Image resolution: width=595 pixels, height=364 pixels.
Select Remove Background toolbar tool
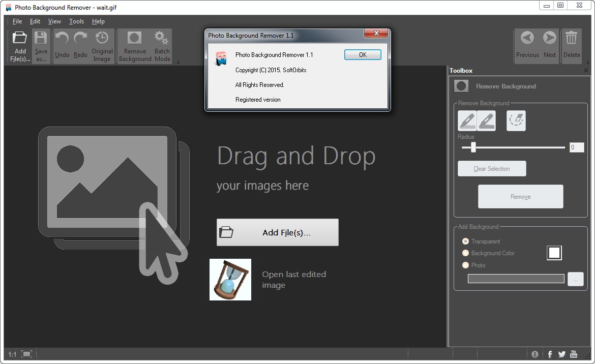[x=135, y=46]
